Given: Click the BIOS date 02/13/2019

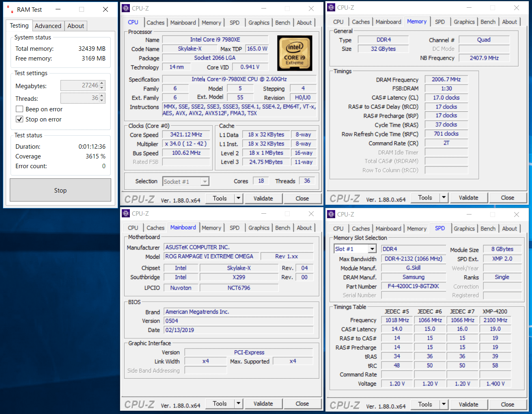Looking at the screenshot, I should [239, 330].
